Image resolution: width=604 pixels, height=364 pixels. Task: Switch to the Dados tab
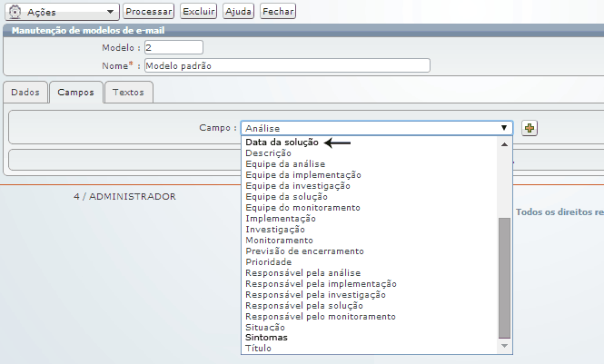click(25, 93)
